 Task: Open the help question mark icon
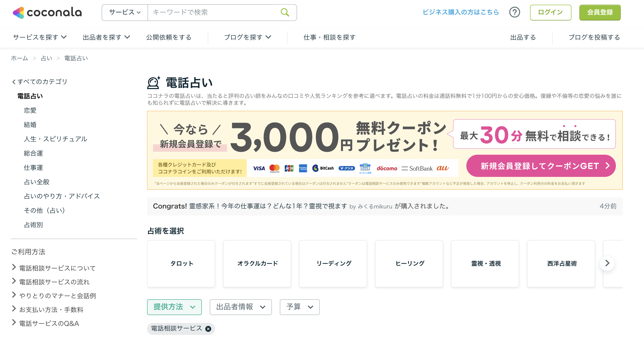(514, 12)
